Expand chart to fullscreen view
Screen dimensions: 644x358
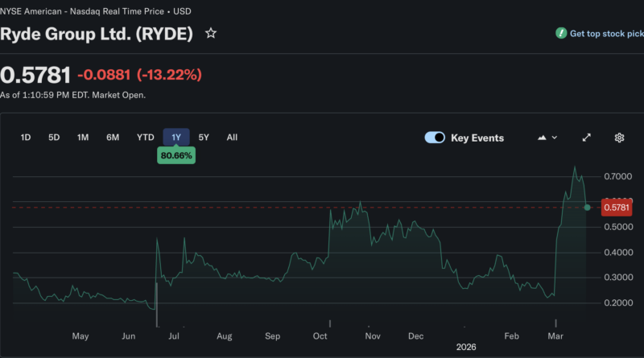click(587, 138)
